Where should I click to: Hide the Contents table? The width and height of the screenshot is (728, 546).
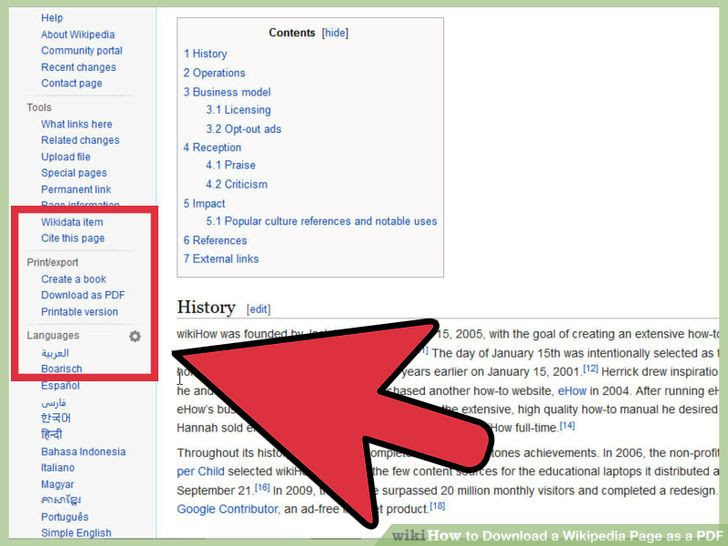(x=335, y=33)
